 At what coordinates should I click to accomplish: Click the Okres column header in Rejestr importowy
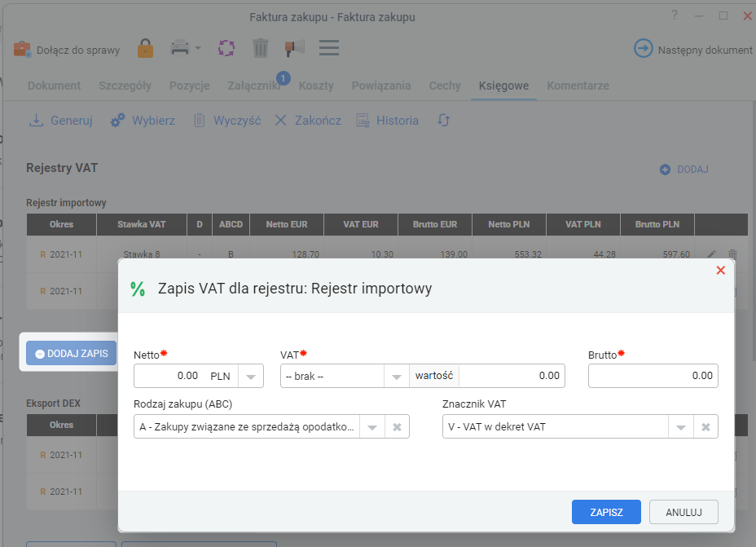[61, 224]
